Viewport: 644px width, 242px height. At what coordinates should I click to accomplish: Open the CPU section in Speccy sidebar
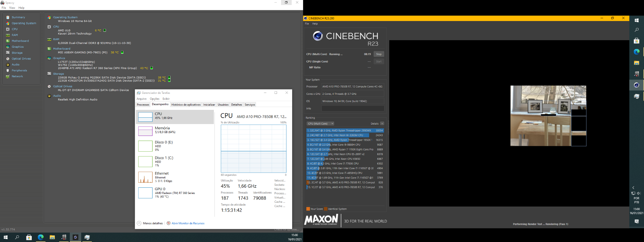(x=14, y=29)
